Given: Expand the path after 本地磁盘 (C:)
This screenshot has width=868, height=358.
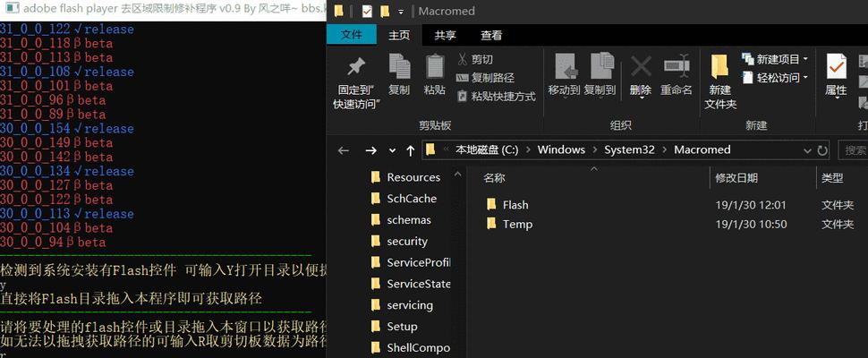Looking at the screenshot, I should [x=528, y=150].
